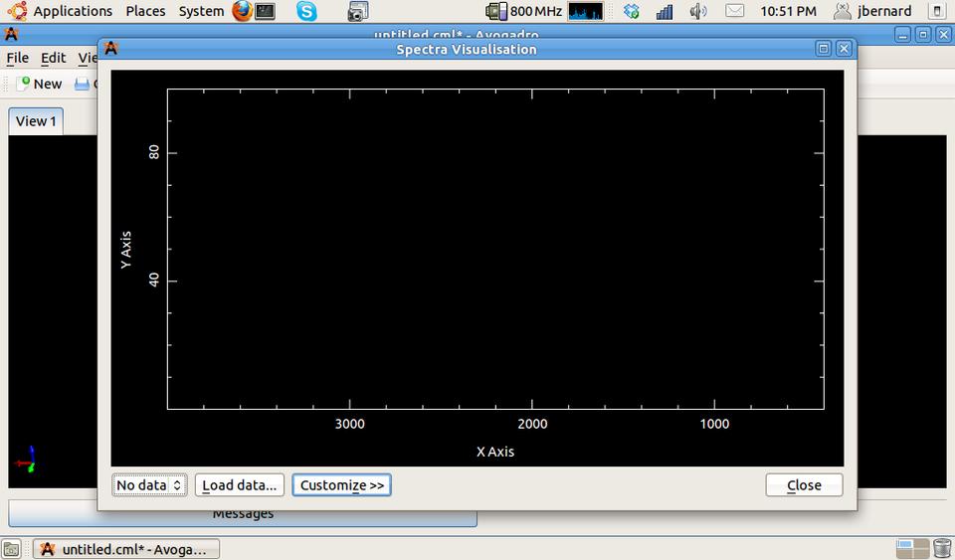This screenshot has height=560, width=955.
Task: Select untitled.cml Avogadro taskbar entry
Action: tap(125, 549)
